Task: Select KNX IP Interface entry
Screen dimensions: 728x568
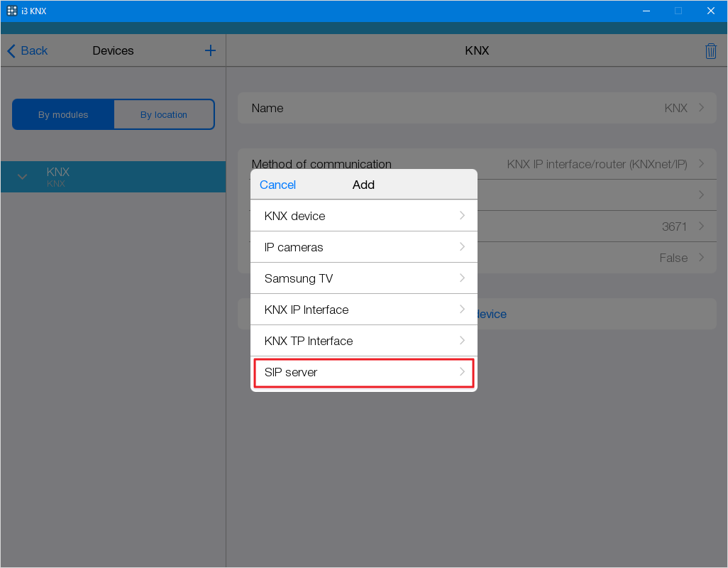Action: [363, 310]
